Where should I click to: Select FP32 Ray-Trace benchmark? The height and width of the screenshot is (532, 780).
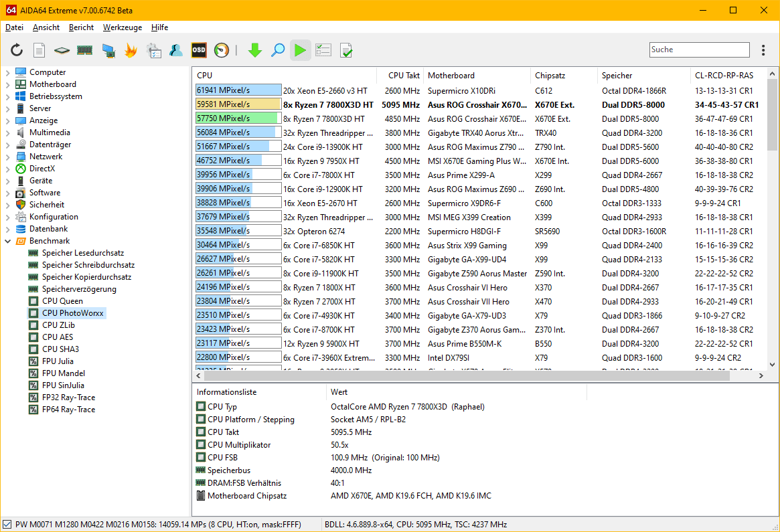(x=68, y=397)
